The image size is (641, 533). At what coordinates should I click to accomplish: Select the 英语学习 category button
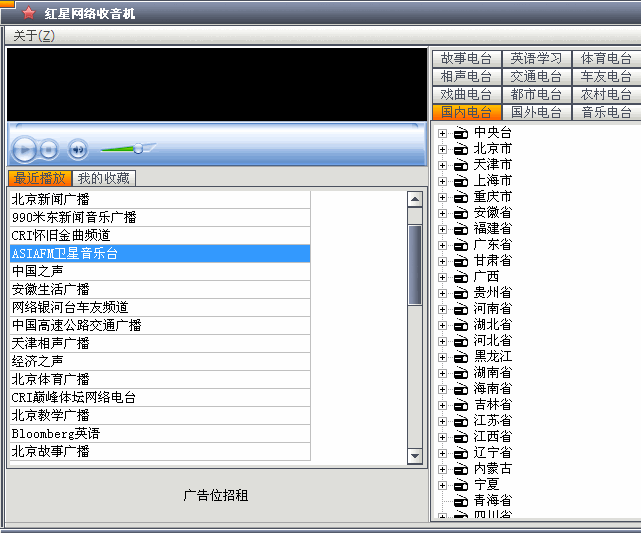click(536, 58)
